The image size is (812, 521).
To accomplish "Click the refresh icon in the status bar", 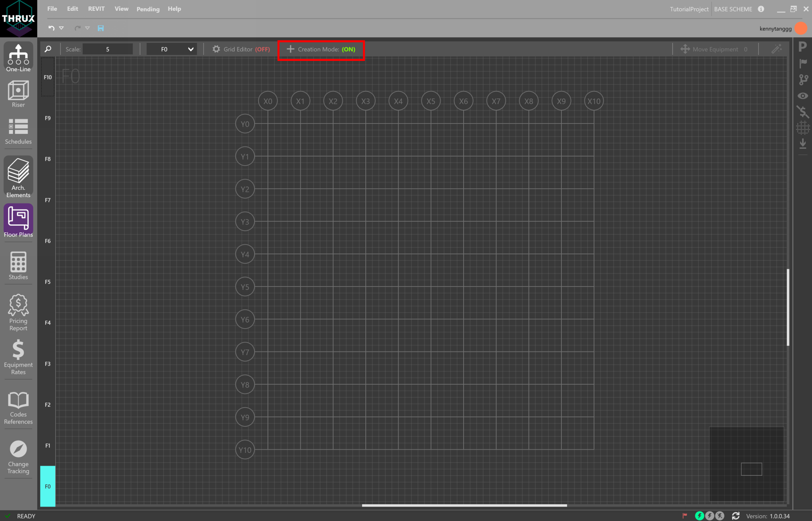I will (x=735, y=516).
